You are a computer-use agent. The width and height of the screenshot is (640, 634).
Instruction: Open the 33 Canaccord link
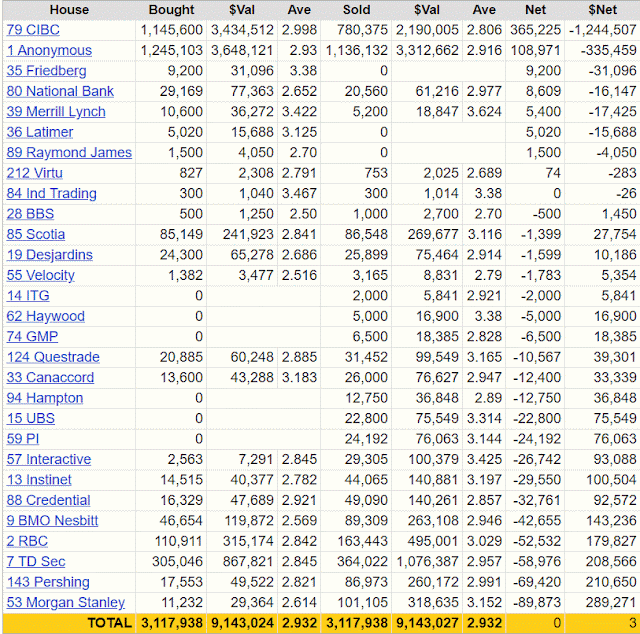point(50,377)
